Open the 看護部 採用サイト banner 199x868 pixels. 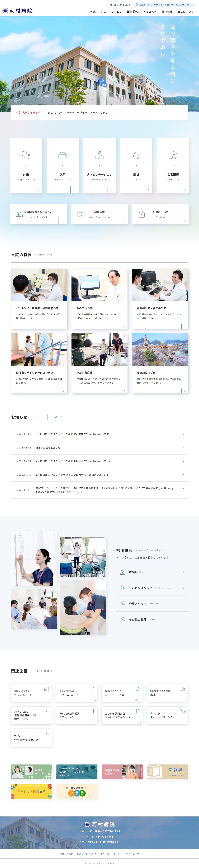point(31,772)
